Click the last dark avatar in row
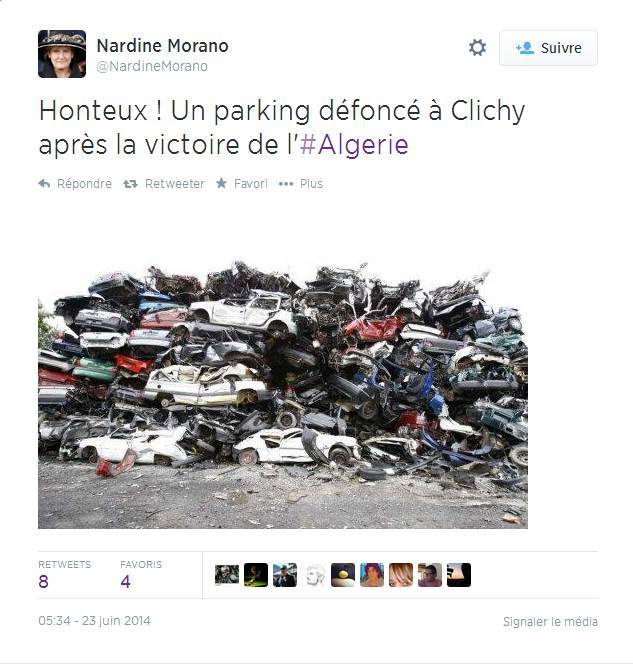Viewport: 633px width, 664px height. pyautogui.click(x=459, y=575)
